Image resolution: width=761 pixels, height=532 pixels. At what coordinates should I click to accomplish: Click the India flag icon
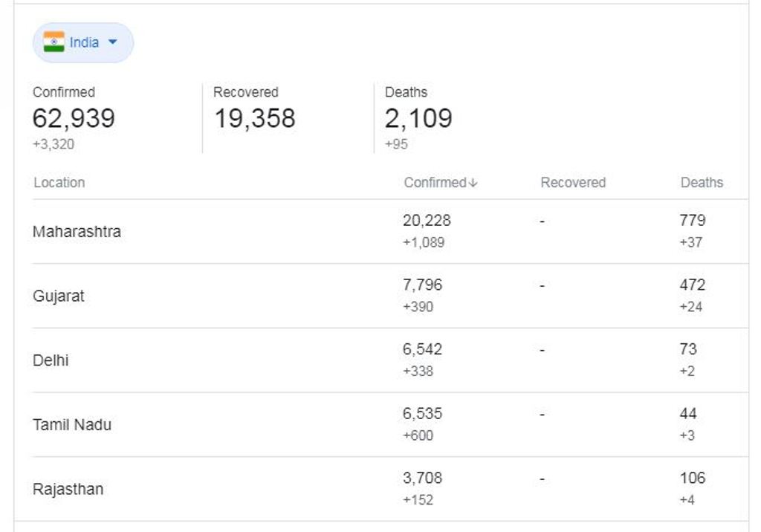coord(54,42)
